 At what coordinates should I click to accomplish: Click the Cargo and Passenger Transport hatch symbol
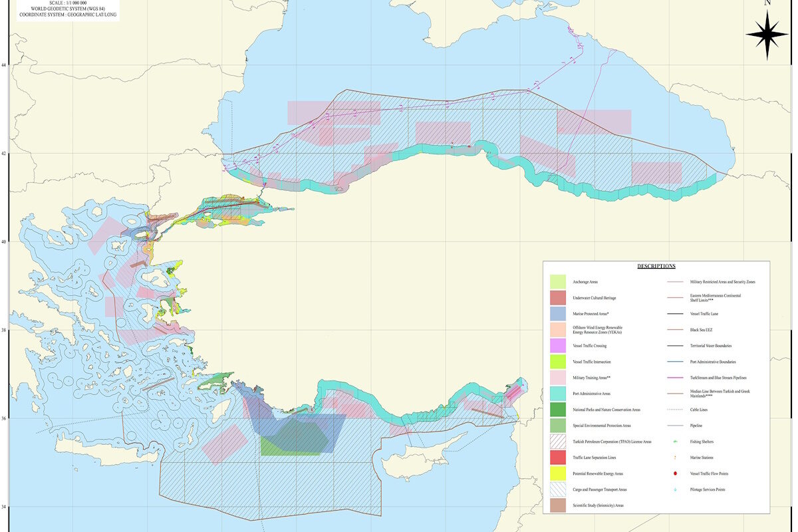[x=559, y=489]
